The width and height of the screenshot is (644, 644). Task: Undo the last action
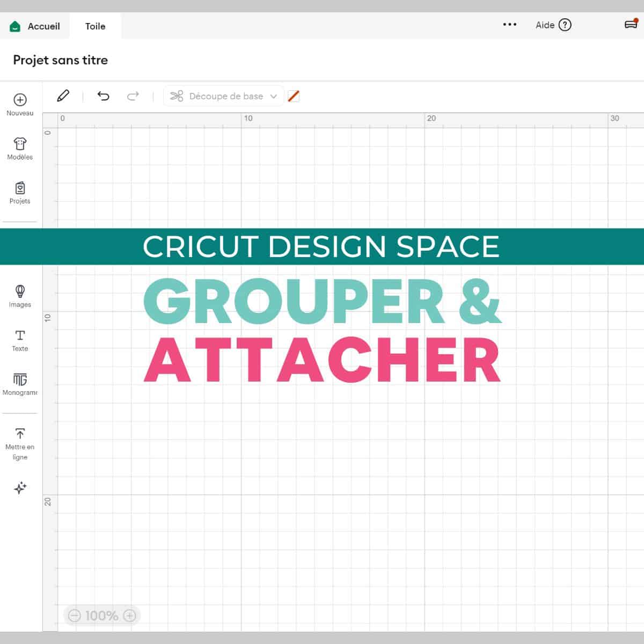[103, 96]
